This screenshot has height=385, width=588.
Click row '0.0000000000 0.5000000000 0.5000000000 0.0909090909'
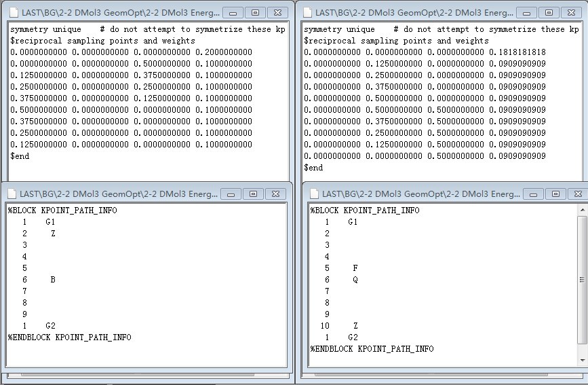pyautogui.click(x=425, y=110)
